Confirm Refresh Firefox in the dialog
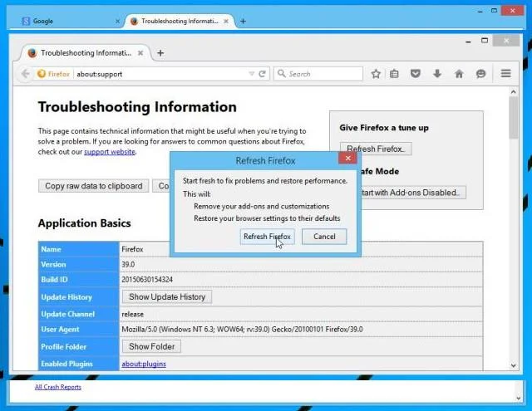The height and width of the screenshot is (411, 532). 267,237
